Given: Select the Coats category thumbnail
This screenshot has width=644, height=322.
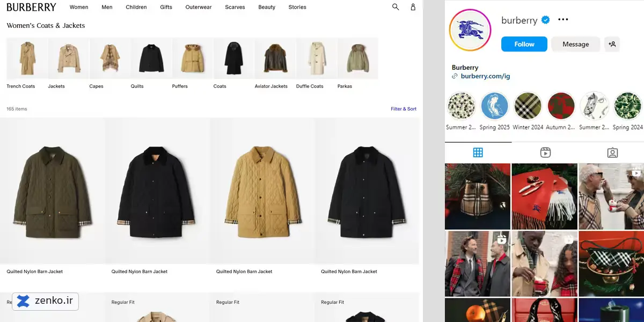Looking at the screenshot, I should point(234,58).
